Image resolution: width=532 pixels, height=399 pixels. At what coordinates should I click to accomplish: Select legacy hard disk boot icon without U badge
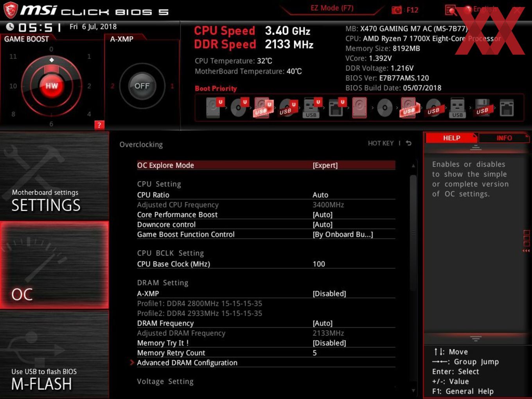click(x=359, y=108)
